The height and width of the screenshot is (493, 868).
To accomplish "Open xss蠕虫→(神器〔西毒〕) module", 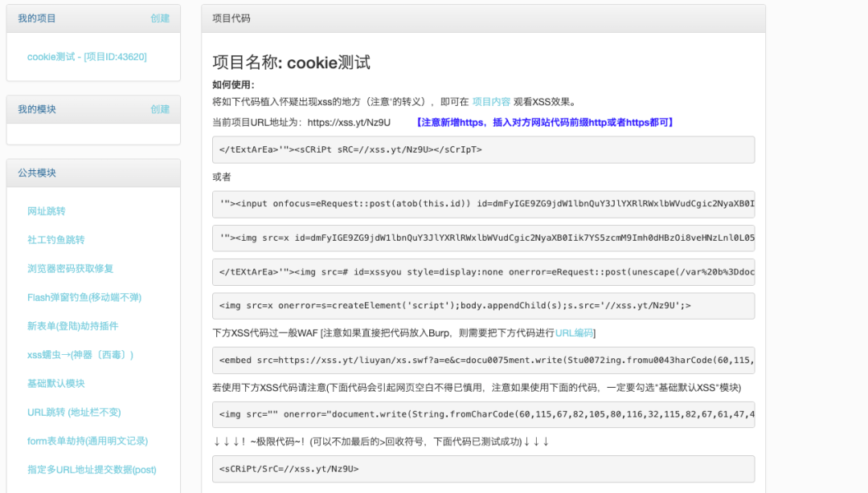I will (x=80, y=355).
